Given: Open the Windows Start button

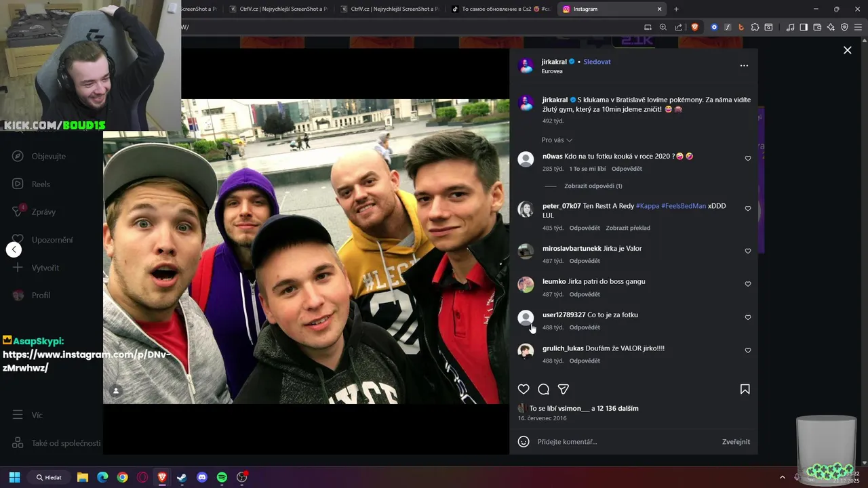Looking at the screenshot, I should pos(14,477).
